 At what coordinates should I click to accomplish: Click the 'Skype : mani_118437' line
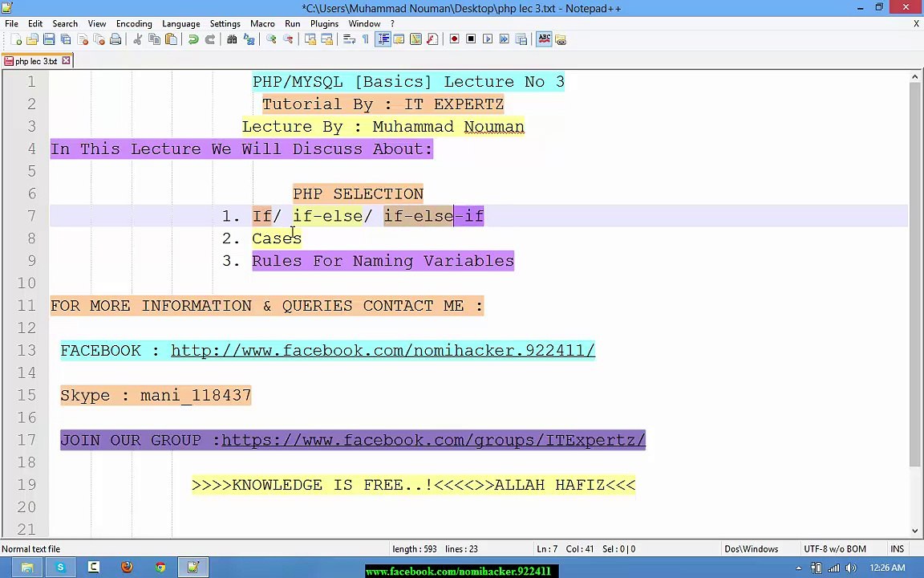coord(156,395)
